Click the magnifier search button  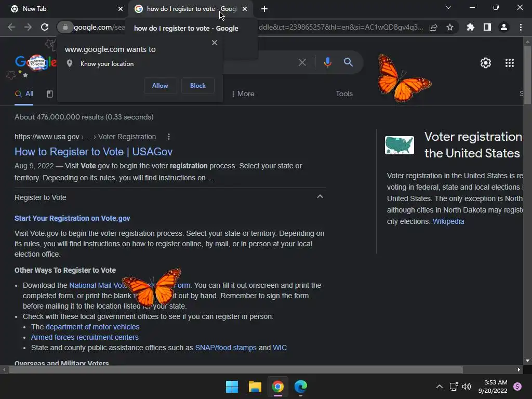tap(348, 62)
